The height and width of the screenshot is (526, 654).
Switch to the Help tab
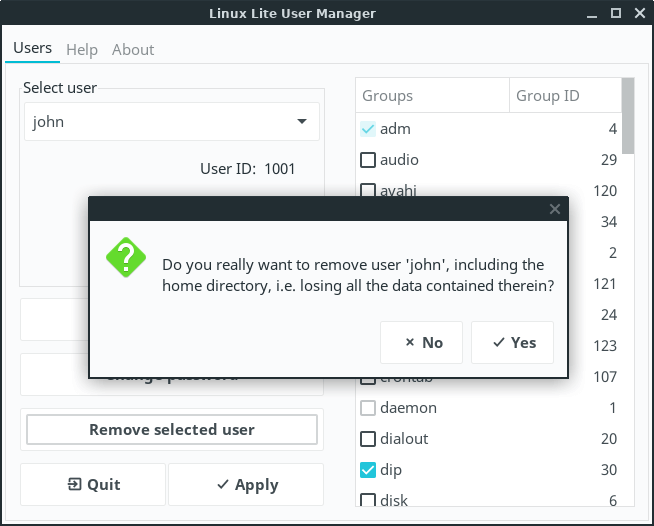pos(82,49)
